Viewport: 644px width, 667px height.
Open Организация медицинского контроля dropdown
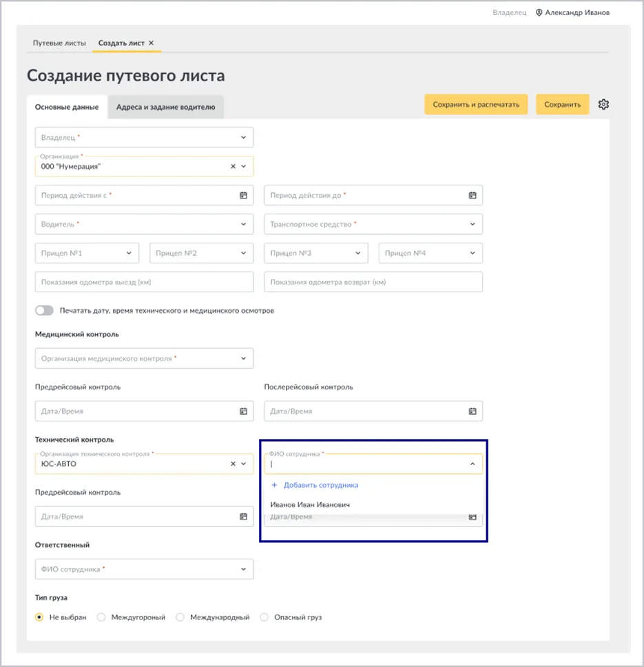point(144,358)
